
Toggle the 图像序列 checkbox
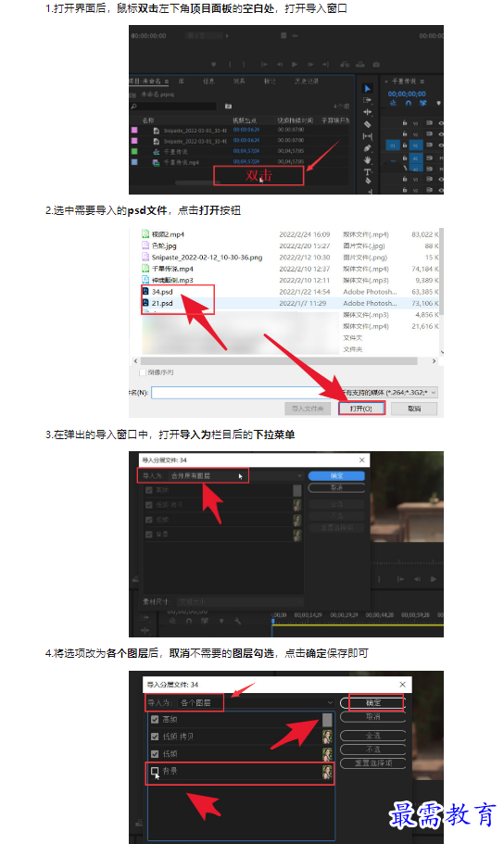[143, 372]
